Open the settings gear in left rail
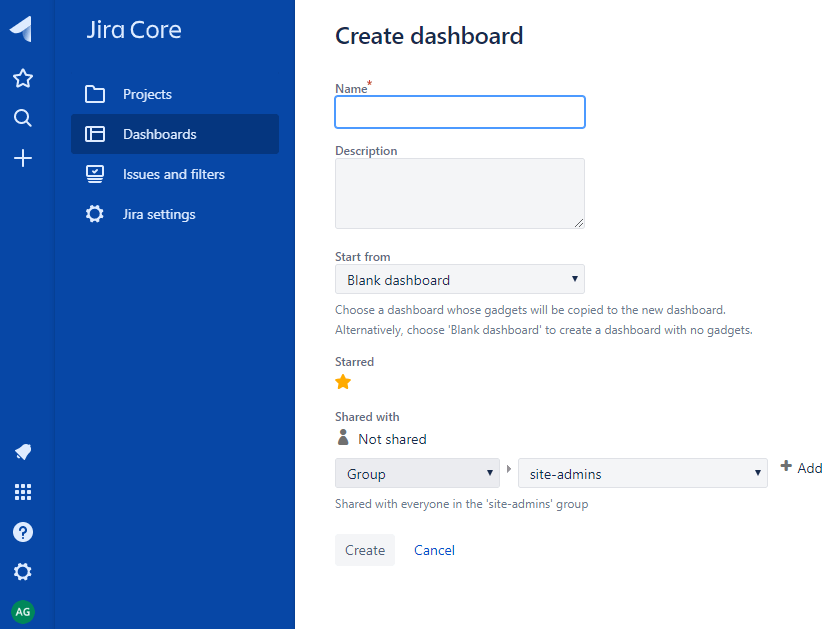This screenshot has width=834, height=629. 22,572
